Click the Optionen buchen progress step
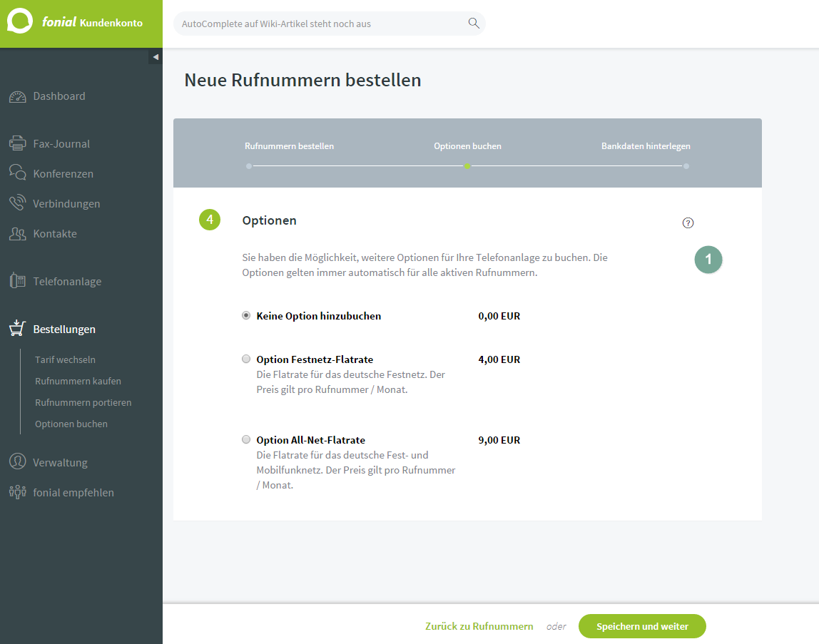Image resolution: width=819 pixels, height=644 pixels. tap(467, 146)
